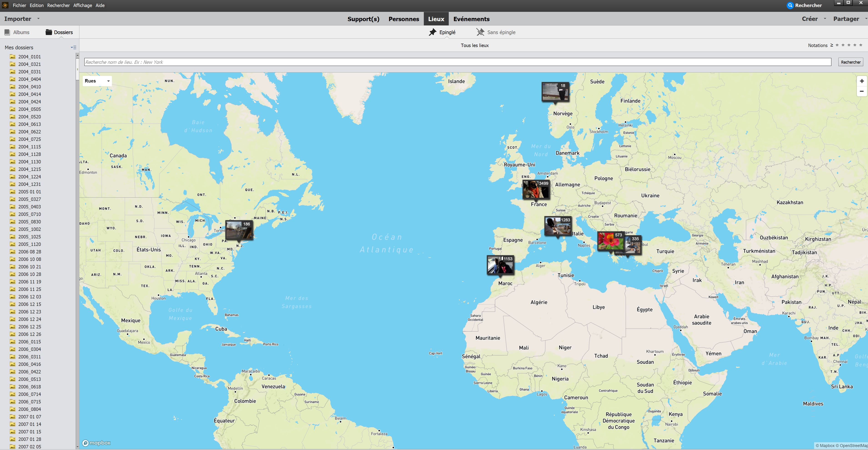Click the folder icon for 2006 12 25
The width and height of the screenshot is (868, 450).
pyautogui.click(x=13, y=327)
